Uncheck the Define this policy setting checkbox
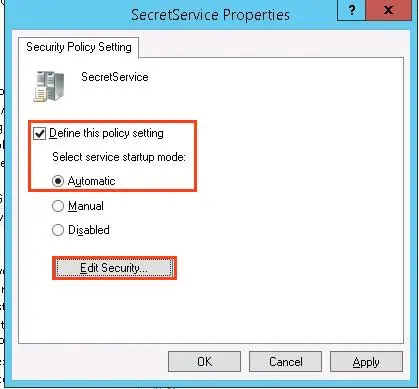This screenshot has height=389, width=419. click(x=40, y=134)
